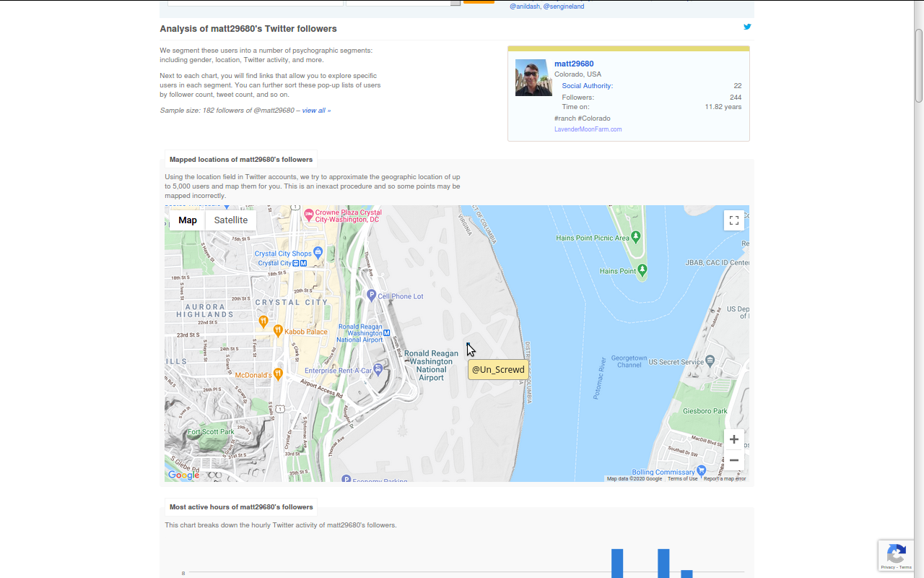Screen dimensions: 924x578
Task: Click the US Secret Service building pin
Action: click(x=710, y=361)
